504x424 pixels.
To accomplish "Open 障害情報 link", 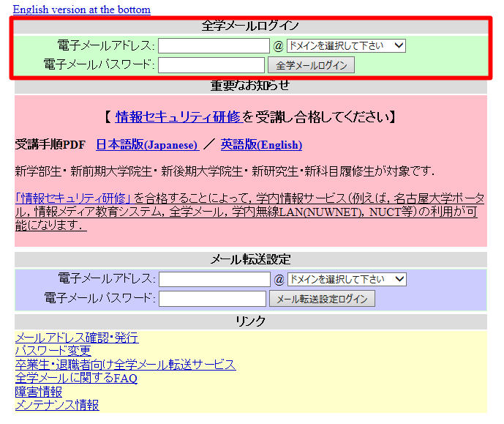I will [39, 392].
